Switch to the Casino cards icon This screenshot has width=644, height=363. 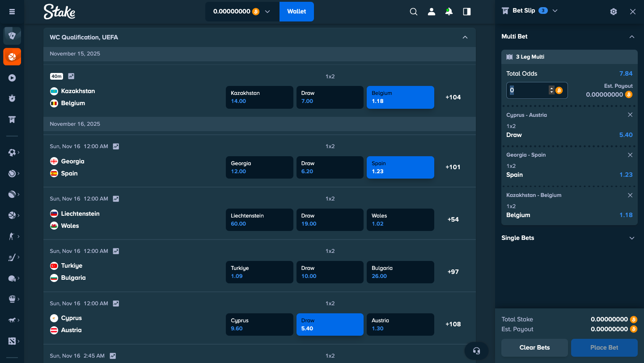[x=12, y=36]
